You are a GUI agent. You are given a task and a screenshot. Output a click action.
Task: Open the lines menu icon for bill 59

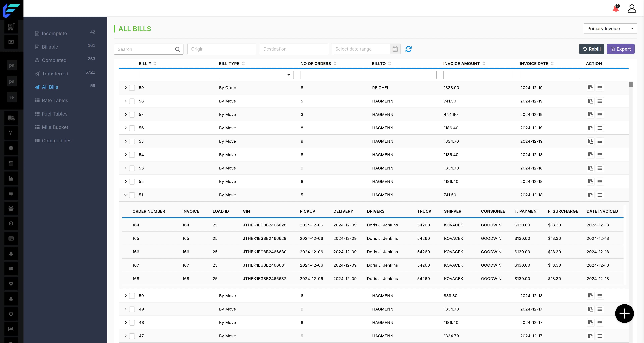click(x=600, y=88)
